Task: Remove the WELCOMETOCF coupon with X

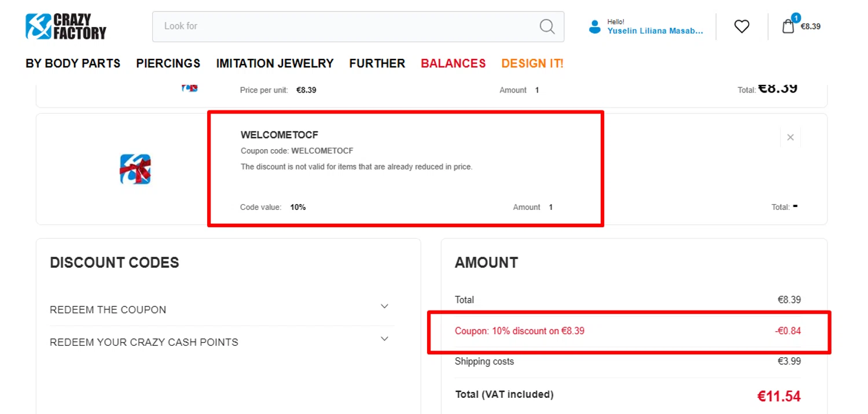Action: 790,138
